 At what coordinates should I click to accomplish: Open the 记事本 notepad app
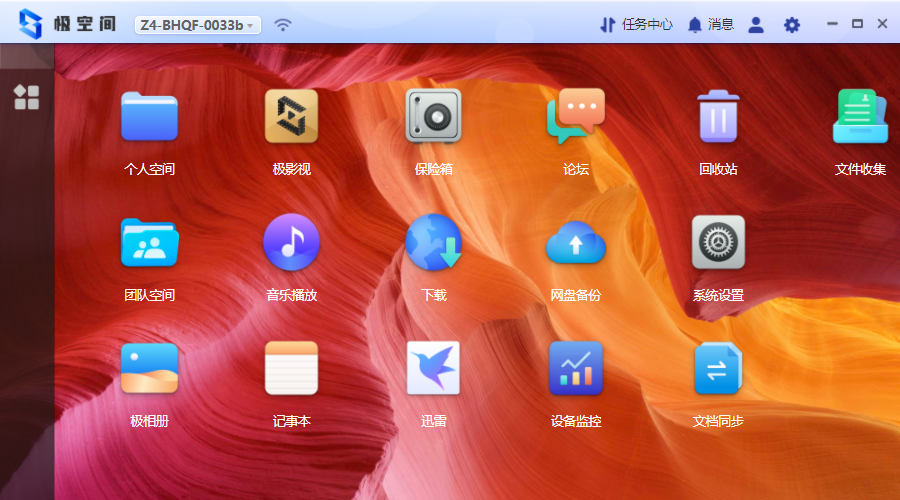point(291,369)
